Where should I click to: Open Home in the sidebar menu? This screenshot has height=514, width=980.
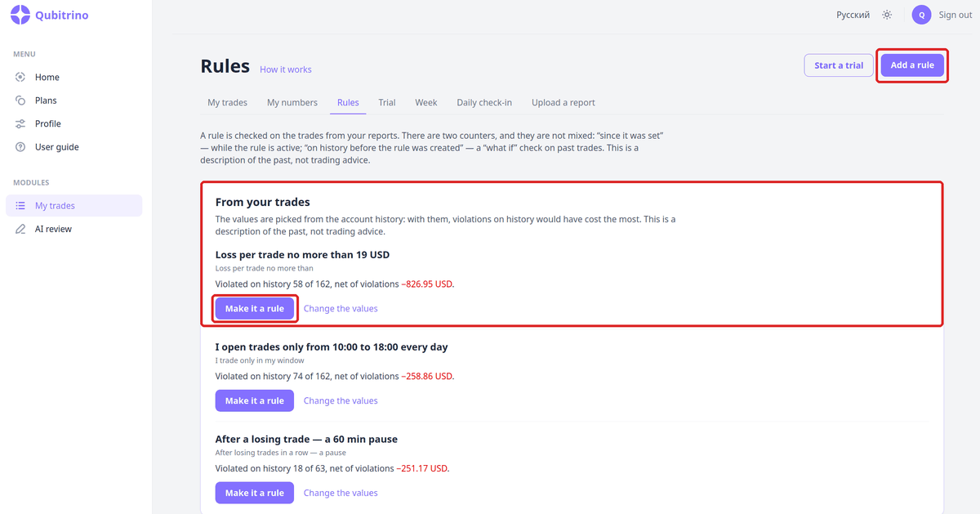73,77
